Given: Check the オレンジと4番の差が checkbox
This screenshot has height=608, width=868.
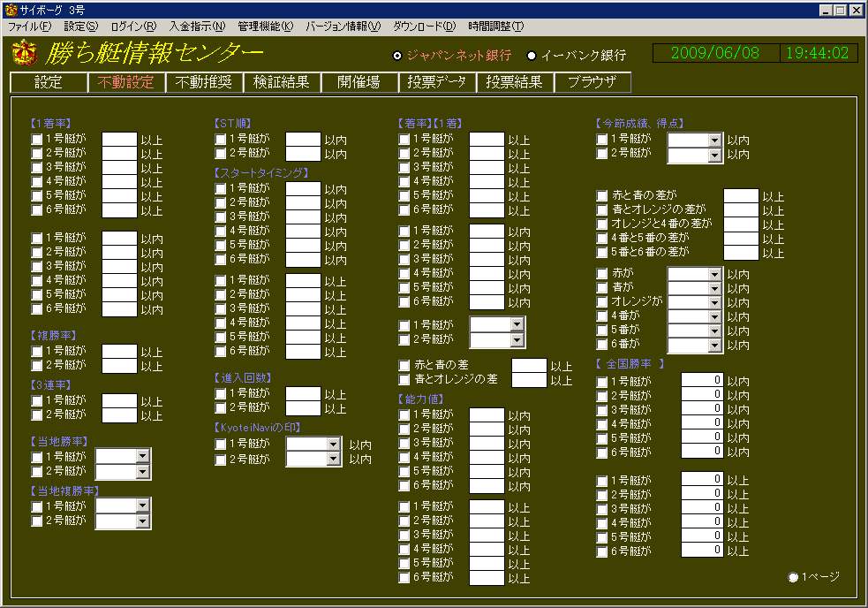Looking at the screenshot, I should pos(601,224).
